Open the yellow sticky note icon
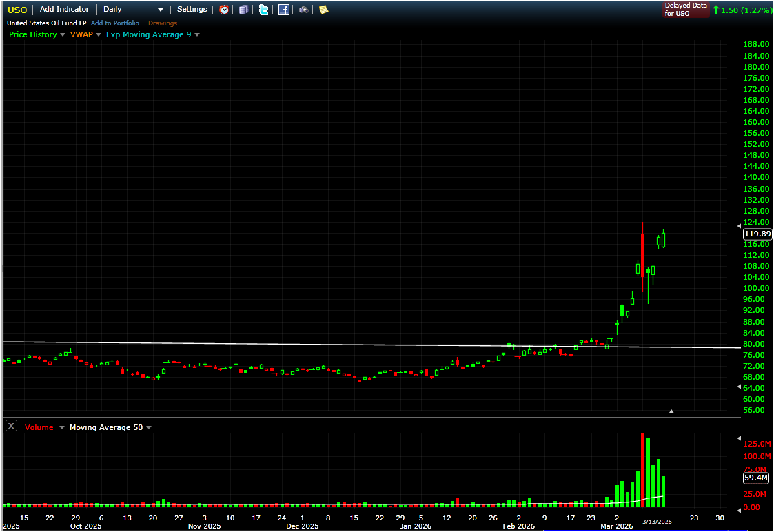Image resolution: width=774 pixels, height=532 pixels. pos(323,10)
